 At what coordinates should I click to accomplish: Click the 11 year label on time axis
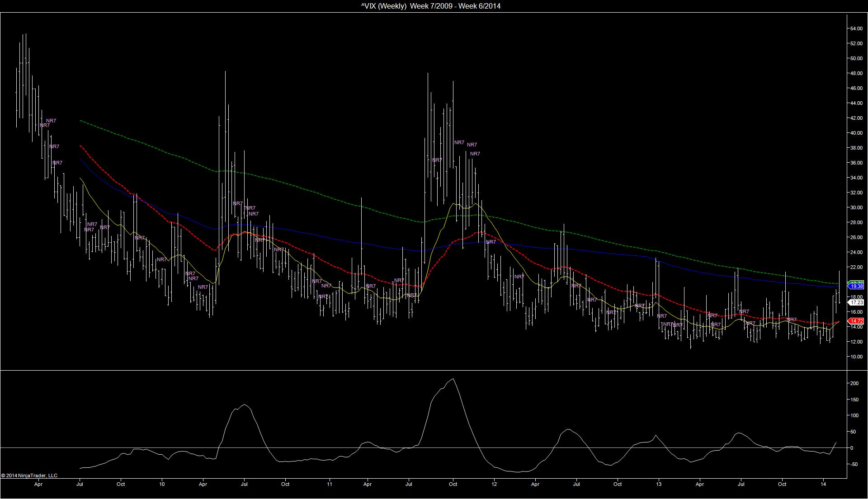(330, 484)
